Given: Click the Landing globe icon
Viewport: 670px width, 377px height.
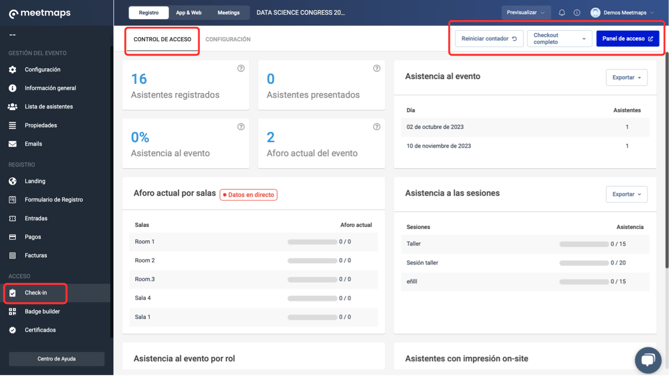Looking at the screenshot, I should click(12, 181).
